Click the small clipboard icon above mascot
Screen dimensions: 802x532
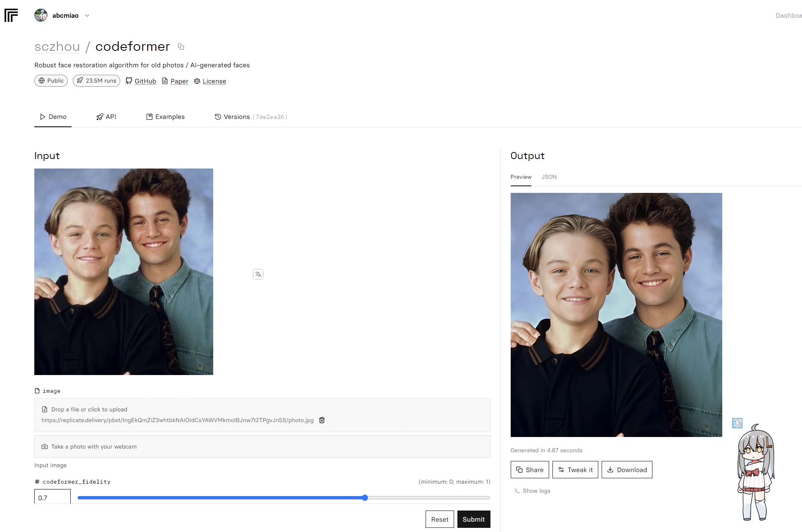737,423
